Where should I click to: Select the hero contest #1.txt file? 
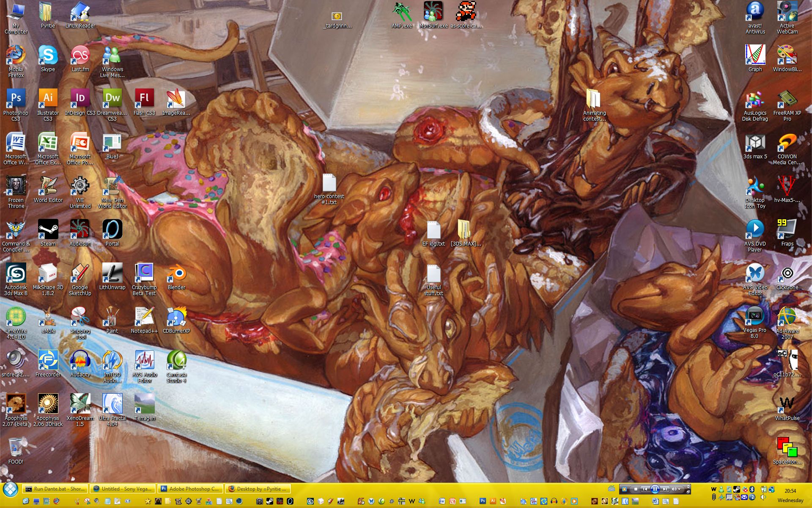point(329,189)
